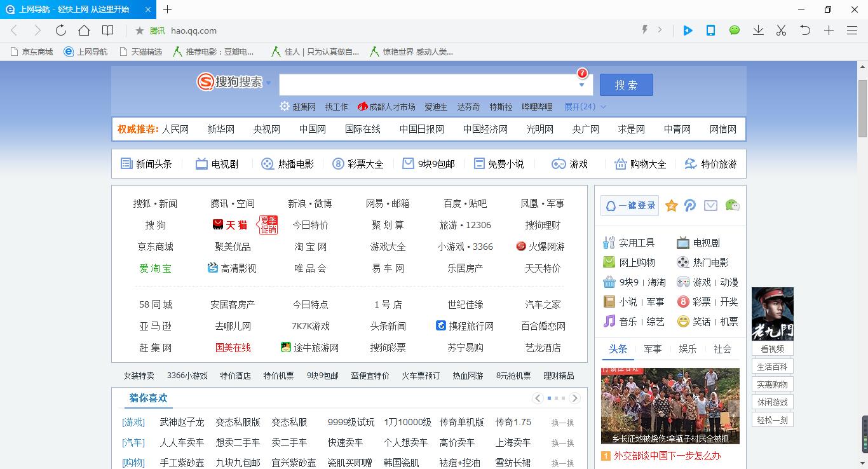Go back with the browser back arrow
The width and height of the screenshot is (868, 469).
(x=14, y=31)
